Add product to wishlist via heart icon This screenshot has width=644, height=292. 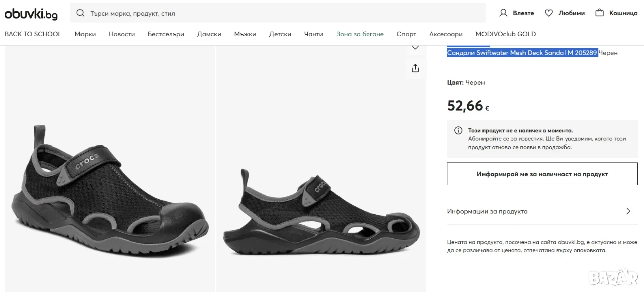(415, 47)
